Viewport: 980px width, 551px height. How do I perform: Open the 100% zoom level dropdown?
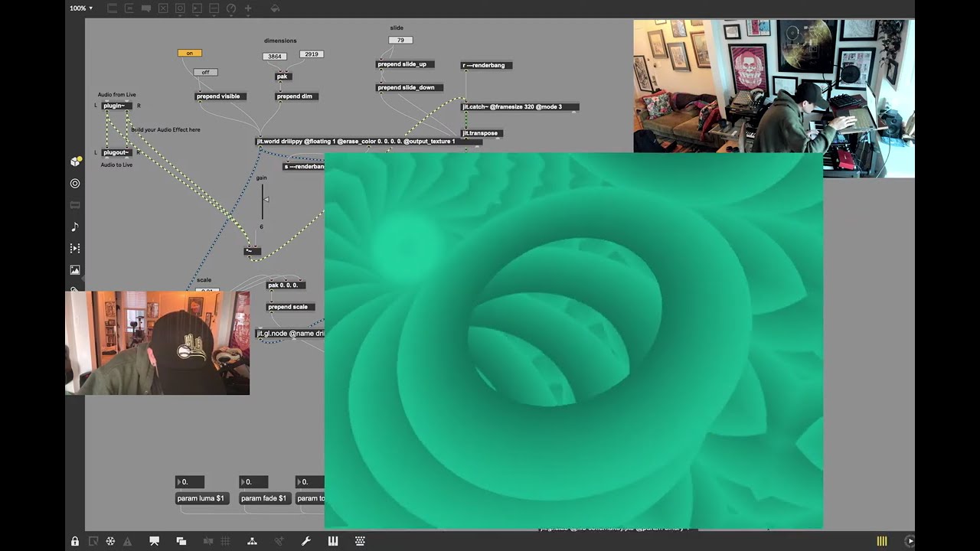tap(81, 8)
